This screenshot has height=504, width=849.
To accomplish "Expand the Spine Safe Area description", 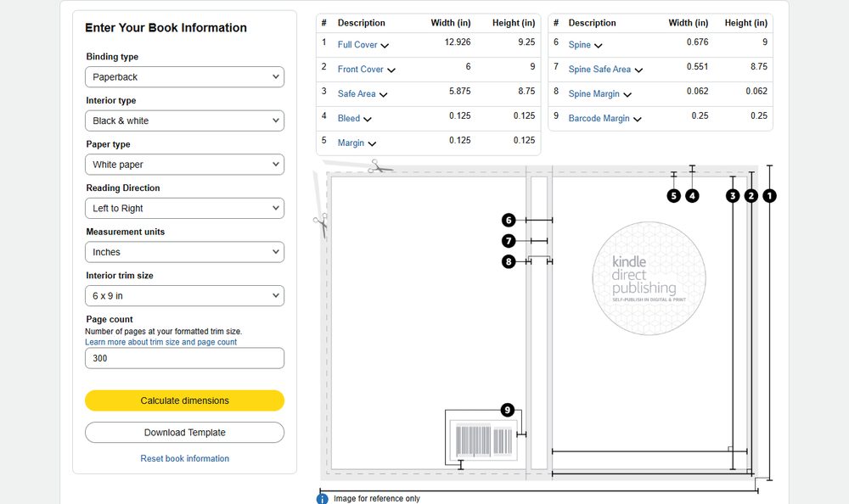I will click(x=605, y=70).
